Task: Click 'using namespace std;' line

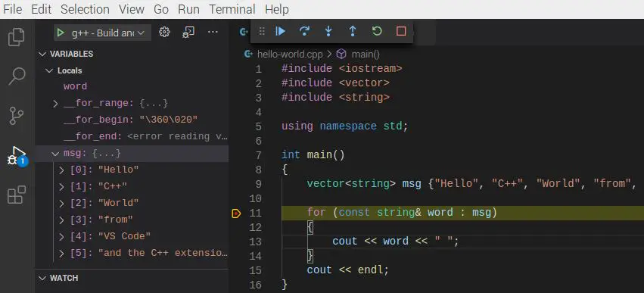Action: click(345, 126)
